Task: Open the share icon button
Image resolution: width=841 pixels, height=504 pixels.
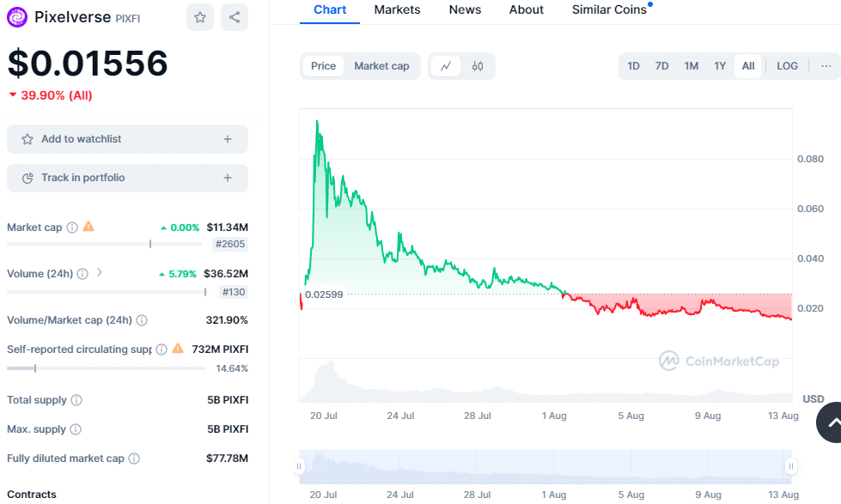Action: [x=235, y=17]
